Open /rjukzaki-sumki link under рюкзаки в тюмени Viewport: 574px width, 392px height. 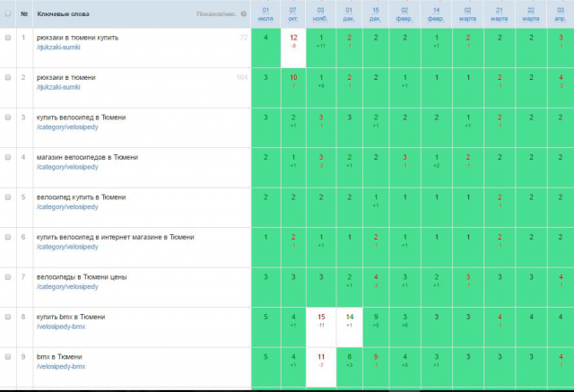click(58, 87)
